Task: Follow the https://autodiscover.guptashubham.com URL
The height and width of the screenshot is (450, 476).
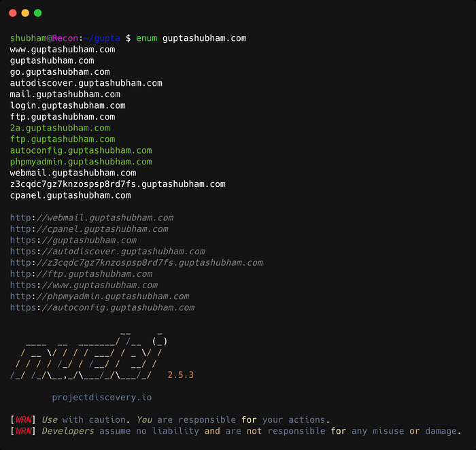Action: tap(107, 252)
